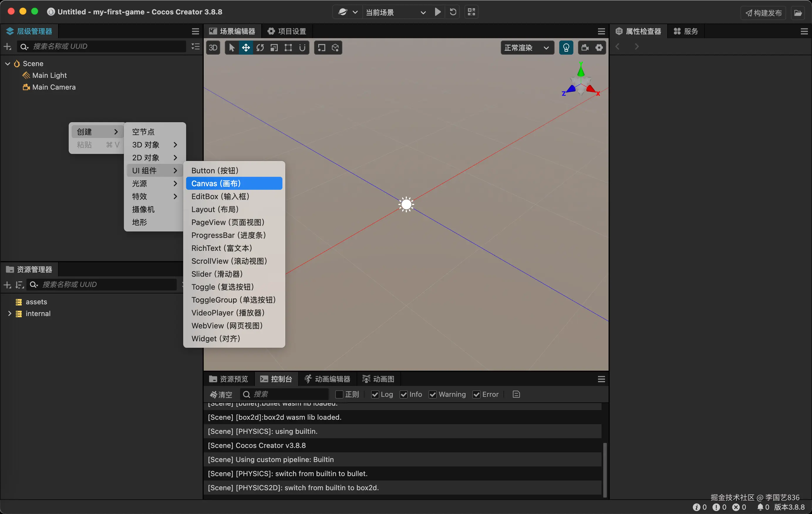This screenshot has height=514, width=812.
Task: Select the Rotate tool in scene toolbar
Action: 260,48
